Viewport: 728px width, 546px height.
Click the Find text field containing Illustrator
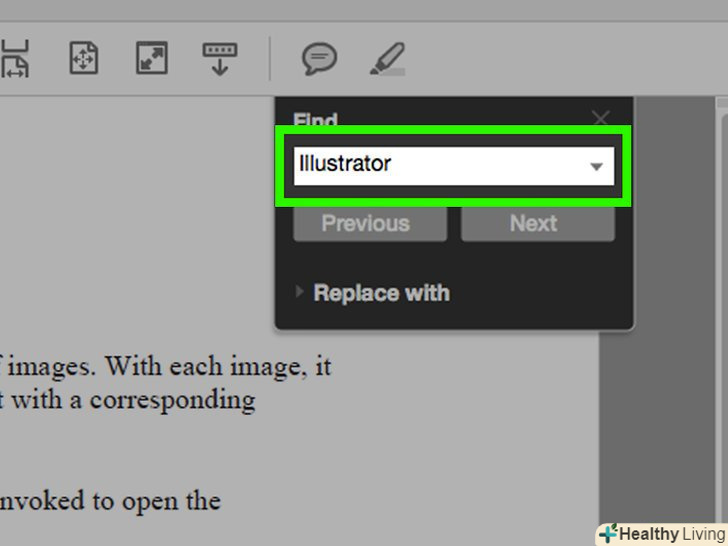tap(454, 166)
